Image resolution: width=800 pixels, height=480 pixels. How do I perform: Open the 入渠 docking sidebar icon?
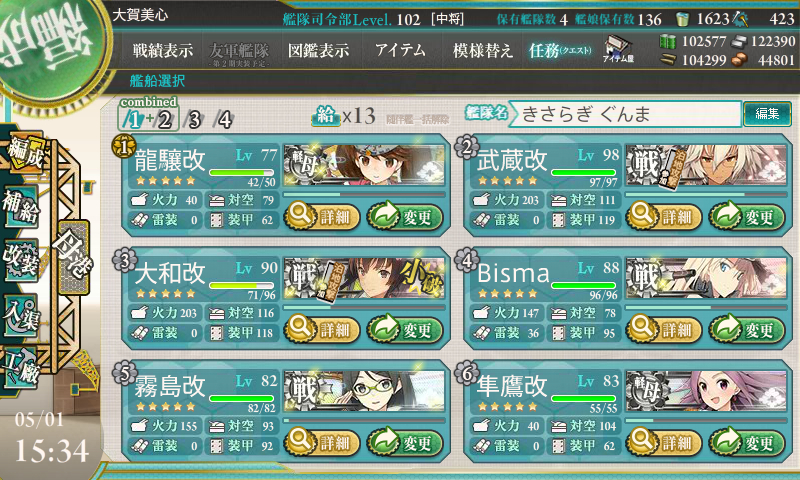(x=20, y=316)
